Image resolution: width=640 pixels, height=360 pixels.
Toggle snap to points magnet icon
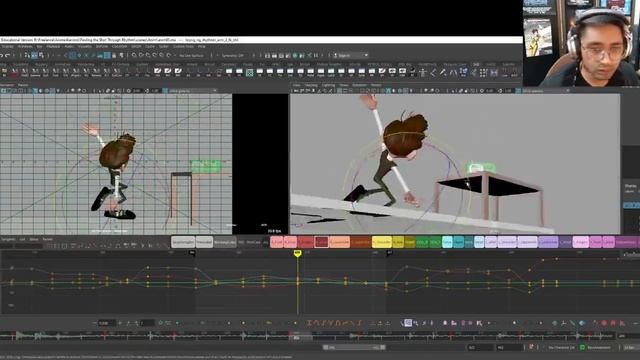coord(148,55)
